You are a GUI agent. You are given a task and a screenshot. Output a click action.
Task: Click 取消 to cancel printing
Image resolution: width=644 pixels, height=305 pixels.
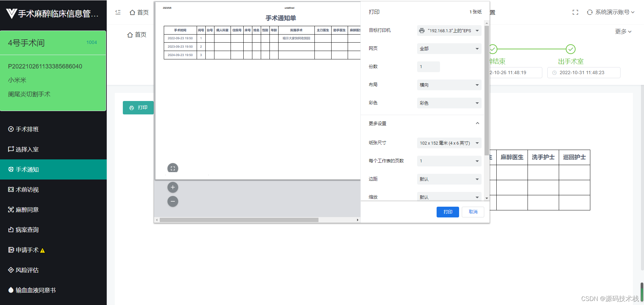tap(473, 212)
